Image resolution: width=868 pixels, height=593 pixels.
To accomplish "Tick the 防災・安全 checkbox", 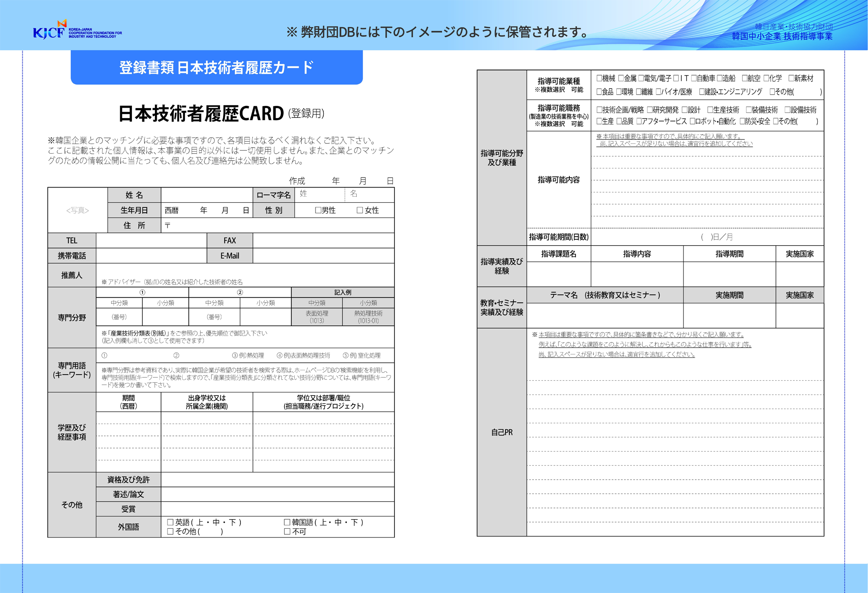I will point(743,121).
